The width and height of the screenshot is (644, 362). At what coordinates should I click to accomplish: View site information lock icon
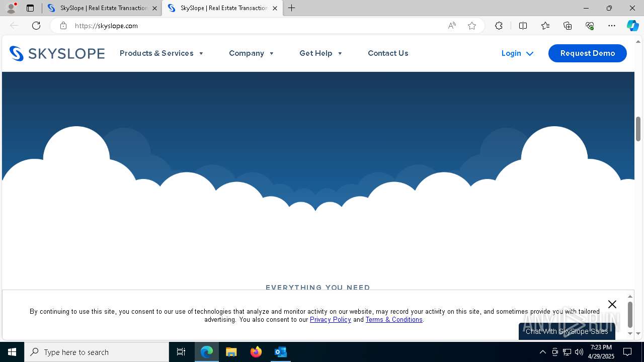(63, 26)
